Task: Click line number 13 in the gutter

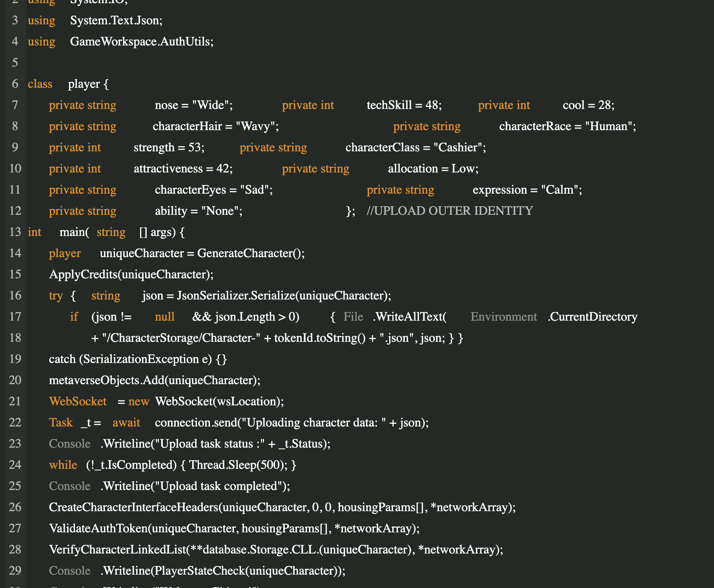Action: pos(15,232)
